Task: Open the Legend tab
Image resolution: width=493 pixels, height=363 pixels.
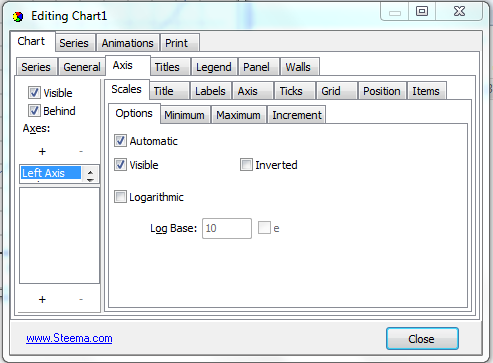Action: coord(214,67)
